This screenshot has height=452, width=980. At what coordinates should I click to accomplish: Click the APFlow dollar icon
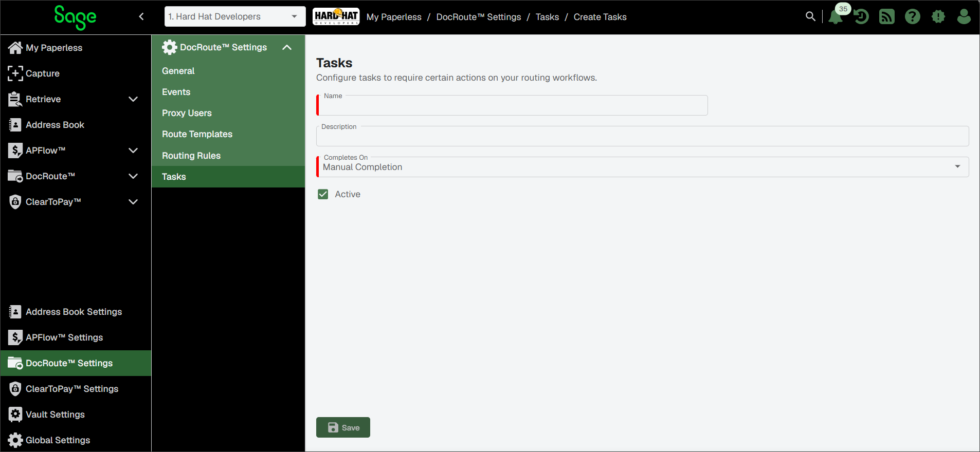(15, 150)
